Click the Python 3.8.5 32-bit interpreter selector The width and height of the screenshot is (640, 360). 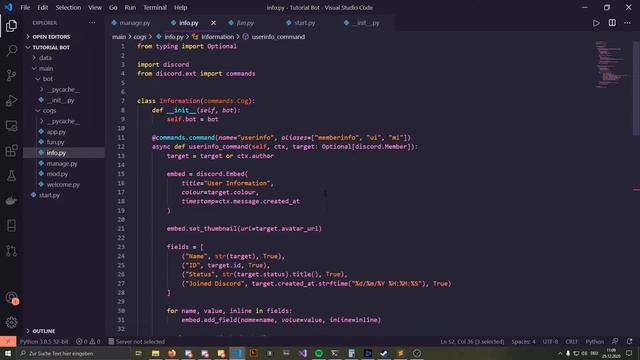(x=44, y=341)
